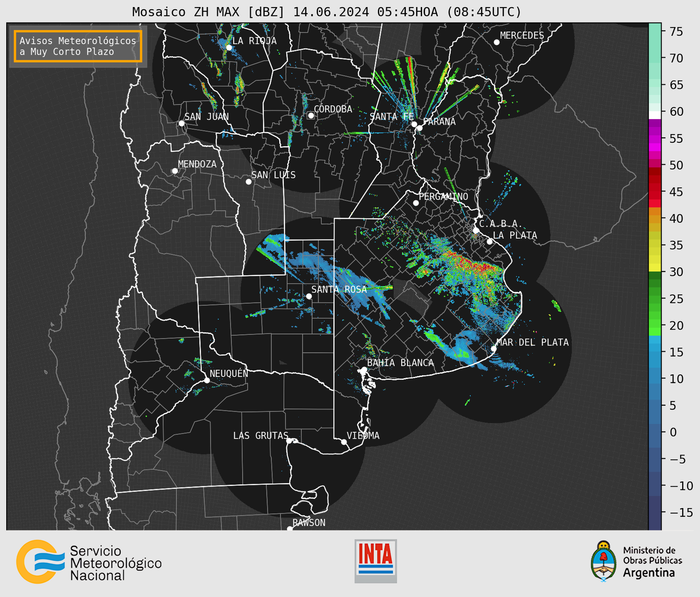Screen dimensions: 700x597
Task: Click the mint 70 dBZ colorbar band
Action: 655,58
